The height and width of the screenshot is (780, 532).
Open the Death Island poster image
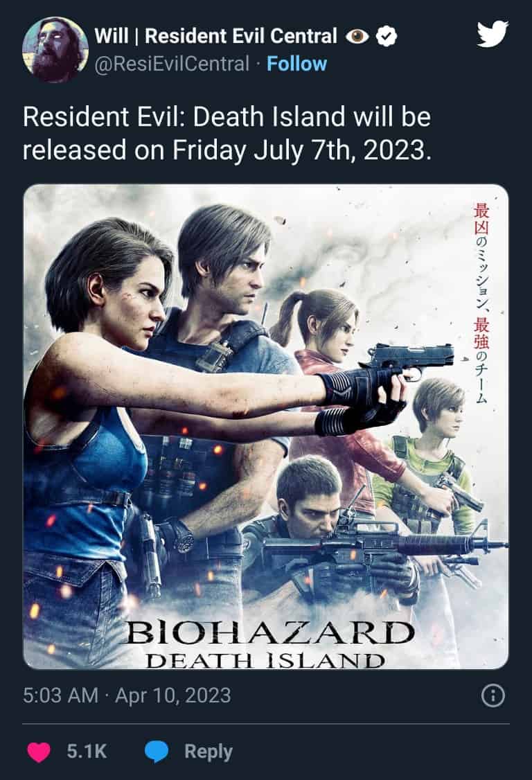[x=266, y=427]
